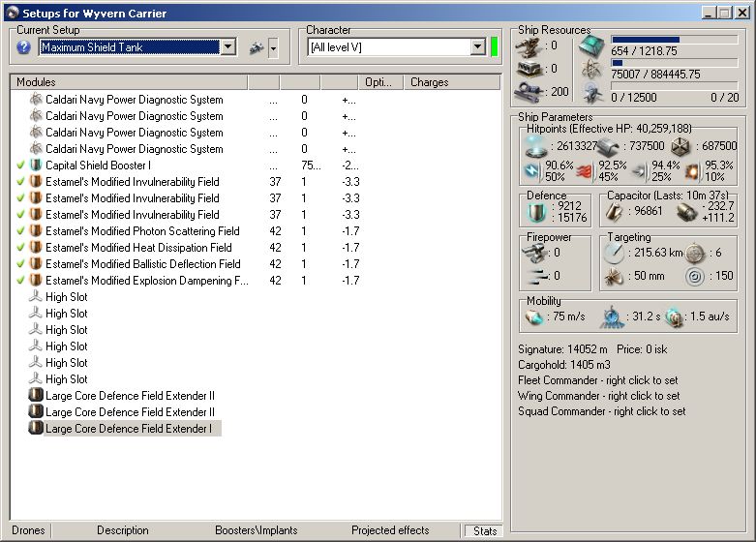Click the Opti... column header
The width and height of the screenshot is (756, 542).
[380, 82]
